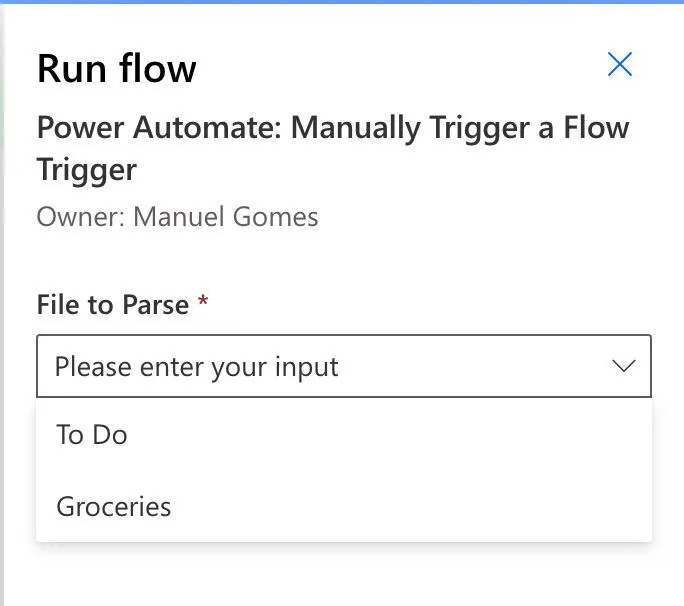The height and width of the screenshot is (606, 684).
Task: Pick the first dropdown entry, To Do
Action: click(x=92, y=435)
